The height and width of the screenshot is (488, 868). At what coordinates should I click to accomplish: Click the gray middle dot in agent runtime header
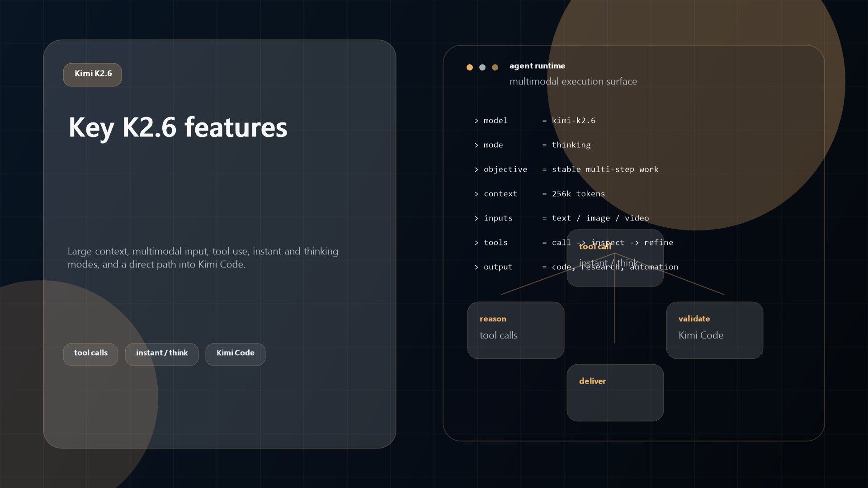[482, 67]
